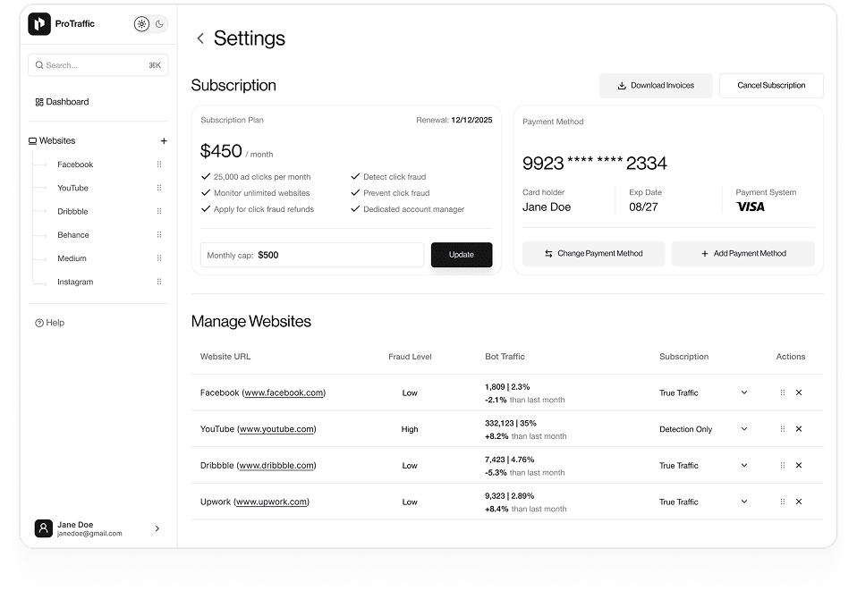This screenshot has height=616, width=857.
Task: Open the Help menu item
Action: 55,323
